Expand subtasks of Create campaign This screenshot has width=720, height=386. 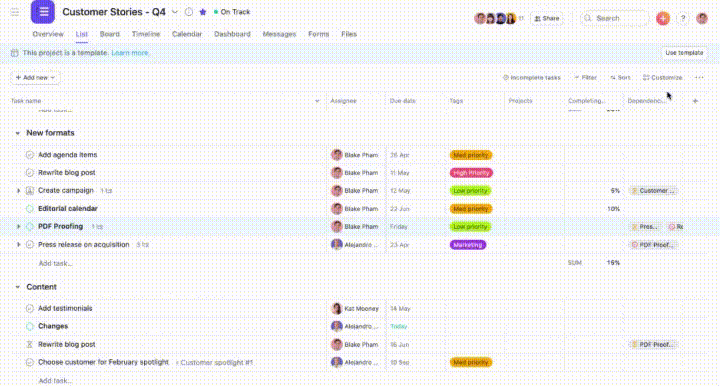18,190
